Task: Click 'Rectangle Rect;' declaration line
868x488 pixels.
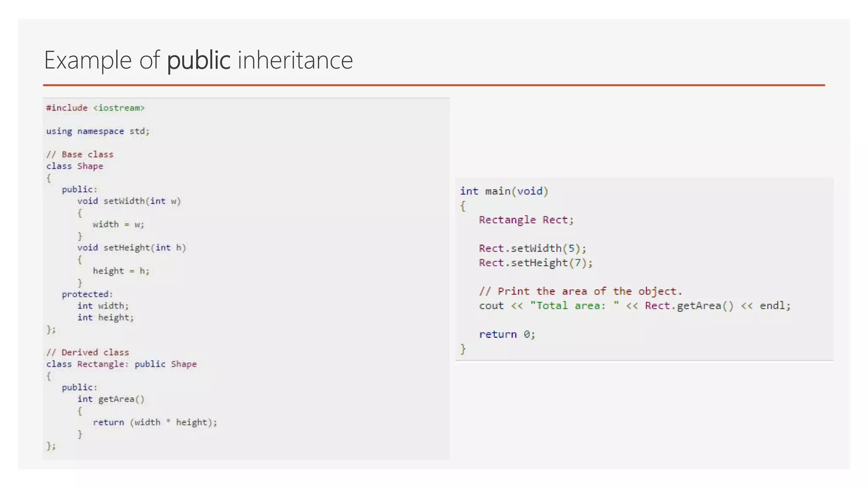Action: coord(526,220)
